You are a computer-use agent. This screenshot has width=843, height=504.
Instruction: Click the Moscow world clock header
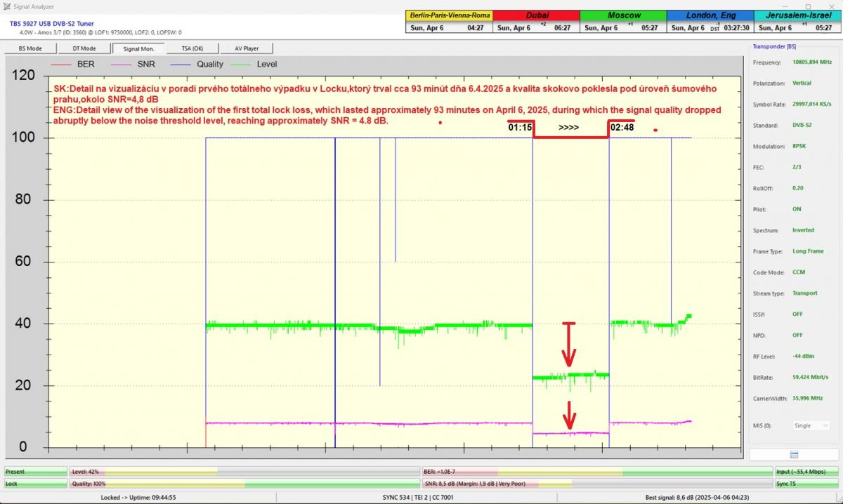[x=622, y=15]
